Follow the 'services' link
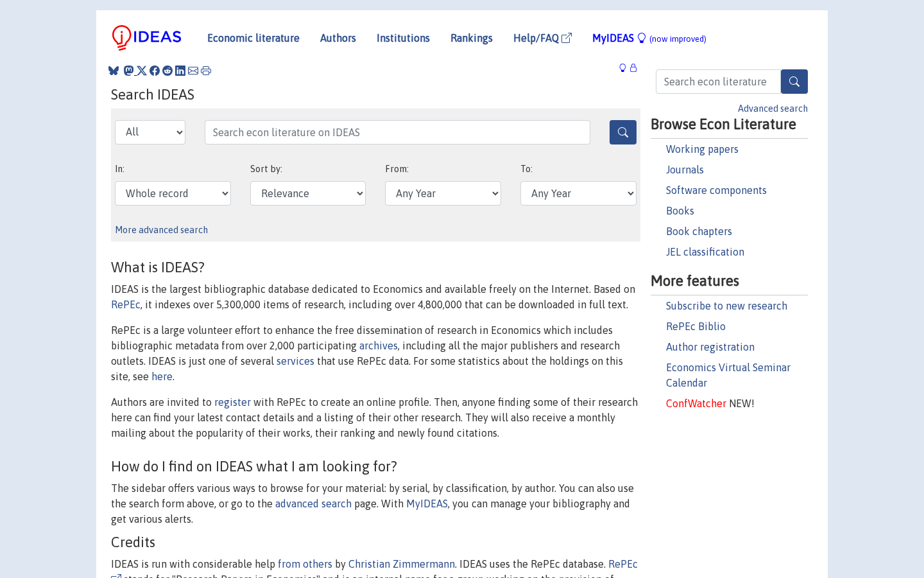Image resolution: width=924 pixels, height=578 pixels. (x=295, y=361)
